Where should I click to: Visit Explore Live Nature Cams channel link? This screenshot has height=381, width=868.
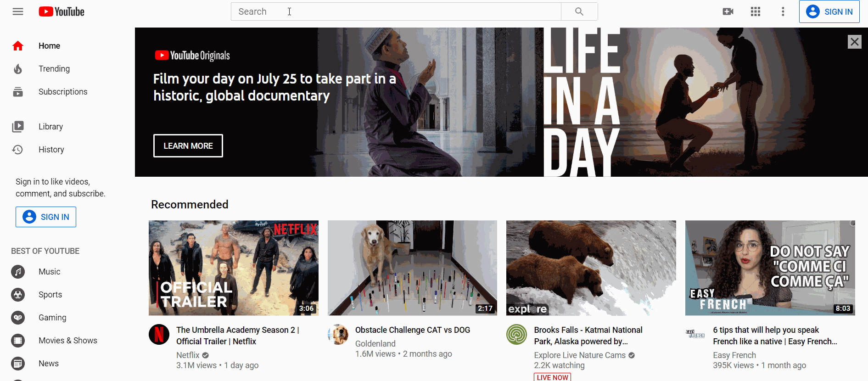580,355
